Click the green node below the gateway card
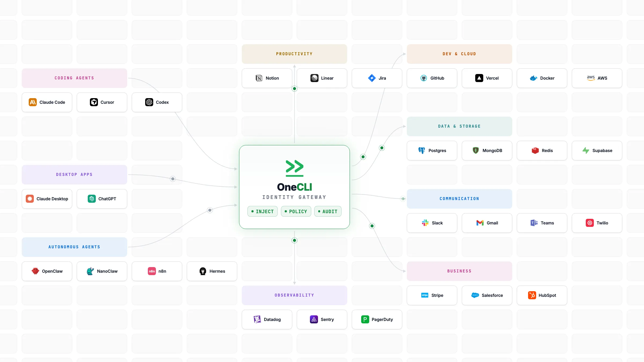Screen dimensions: 644x362 click(294, 240)
